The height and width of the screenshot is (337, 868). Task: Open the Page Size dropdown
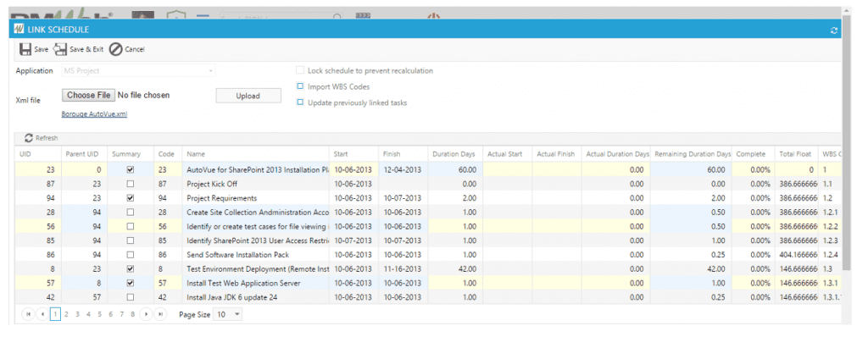click(x=227, y=314)
